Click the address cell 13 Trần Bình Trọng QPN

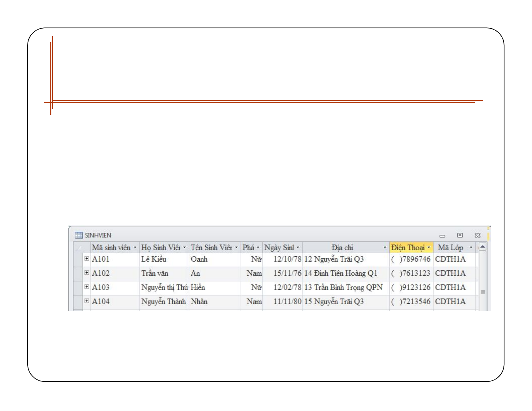pyautogui.click(x=343, y=288)
